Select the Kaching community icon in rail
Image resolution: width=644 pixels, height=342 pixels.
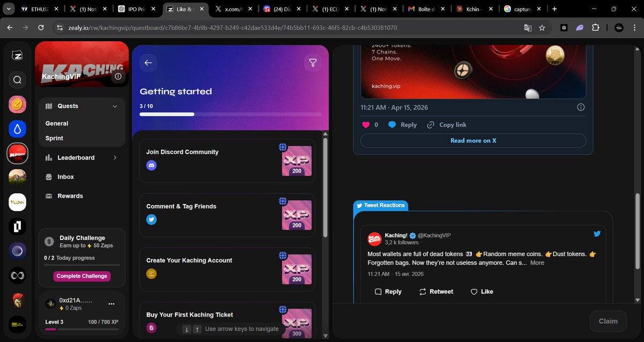pos(17,154)
